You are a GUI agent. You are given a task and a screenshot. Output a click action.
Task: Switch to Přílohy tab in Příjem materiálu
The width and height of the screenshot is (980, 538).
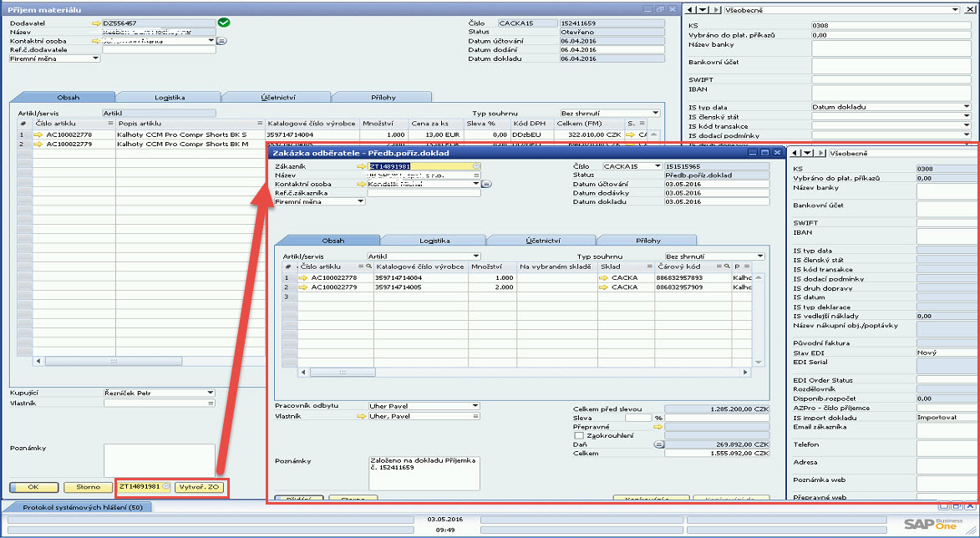tap(382, 98)
